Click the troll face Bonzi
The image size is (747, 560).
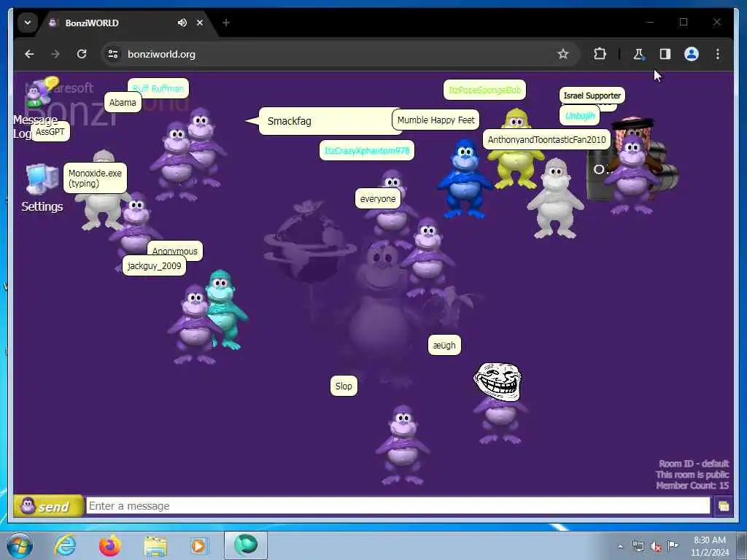pyautogui.click(x=499, y=402)
